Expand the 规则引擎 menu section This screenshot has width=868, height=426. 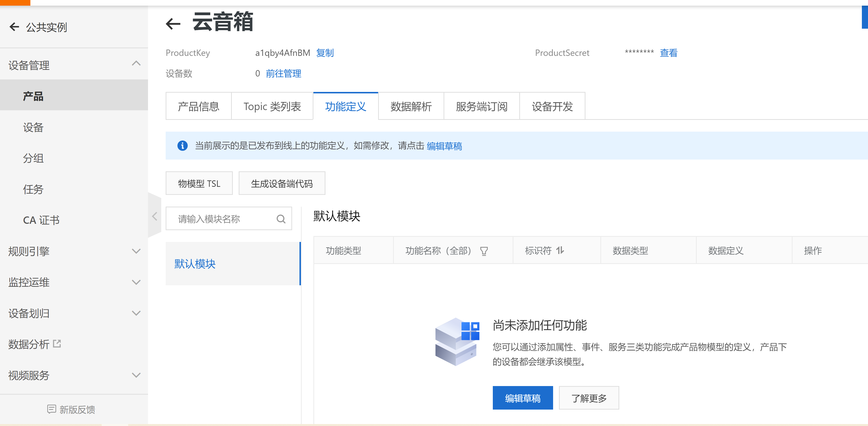(x=136, y=251)
